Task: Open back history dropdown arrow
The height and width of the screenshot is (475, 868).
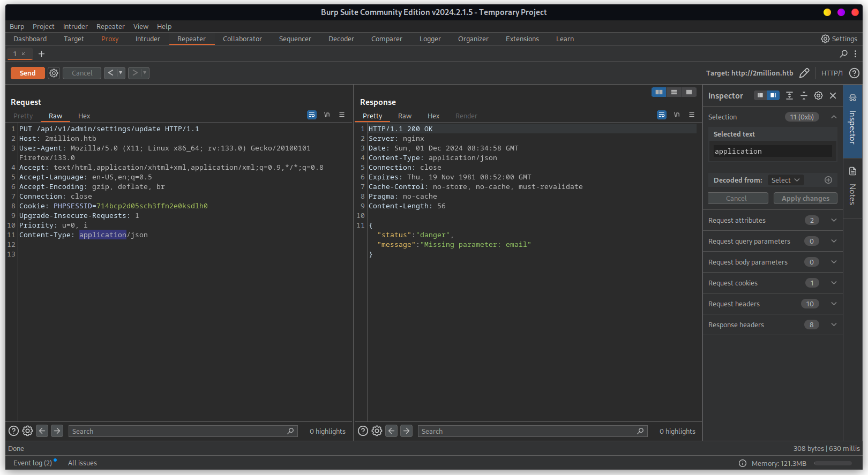Action: [121, 73]
